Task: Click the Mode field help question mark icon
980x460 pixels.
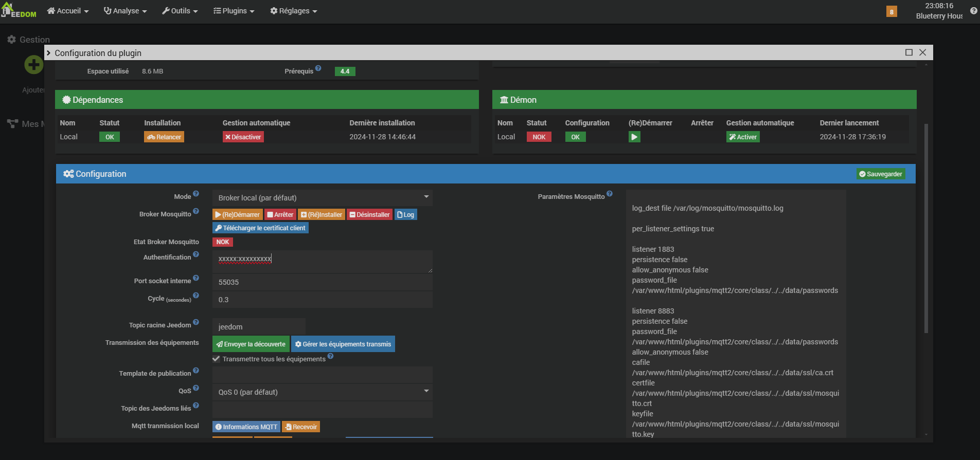Action: (x=196, y=194)
